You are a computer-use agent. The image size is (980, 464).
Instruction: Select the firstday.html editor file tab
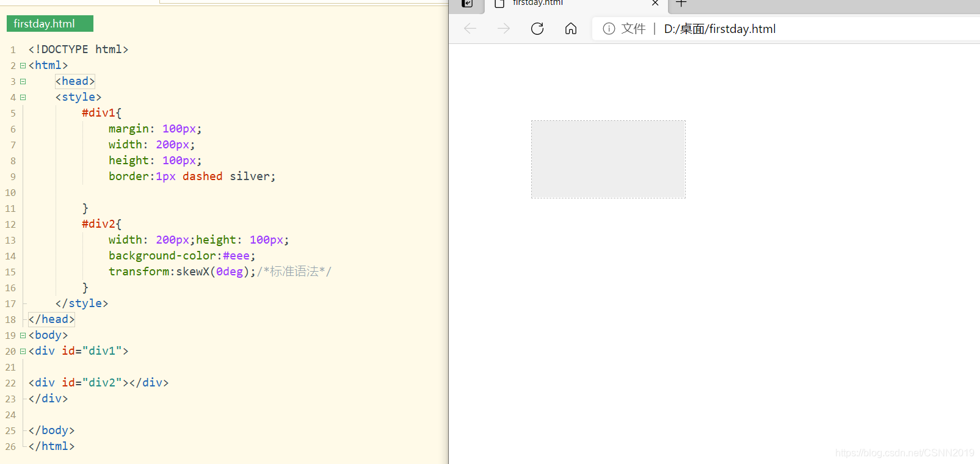[x=50, y=24]
